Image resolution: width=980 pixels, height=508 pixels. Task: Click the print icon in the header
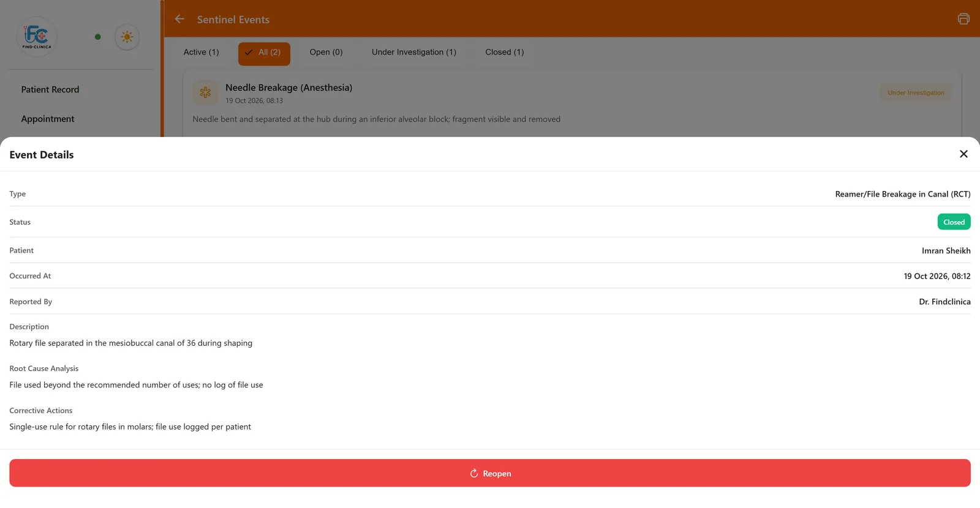pos(963,19)
